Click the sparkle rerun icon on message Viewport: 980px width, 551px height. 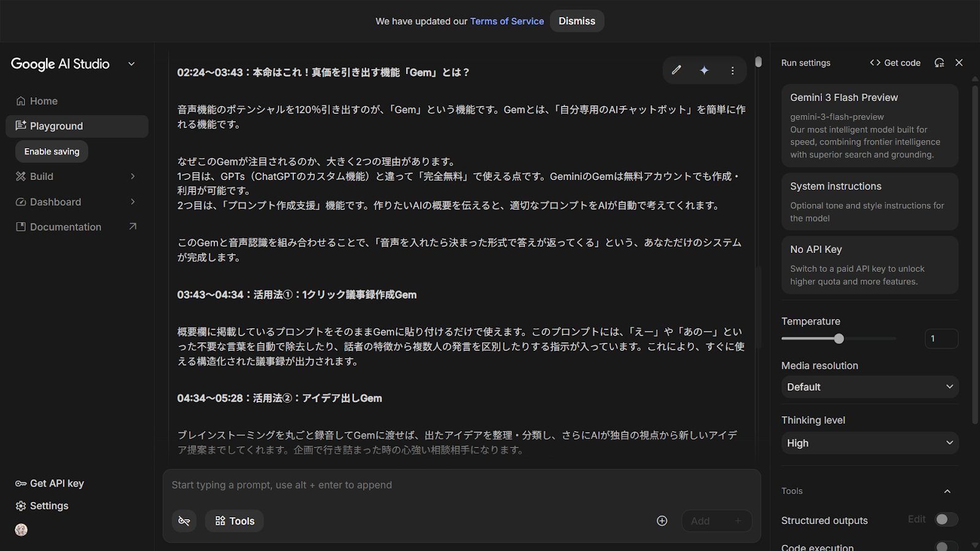pyautogui.click(x=704, y=70)
